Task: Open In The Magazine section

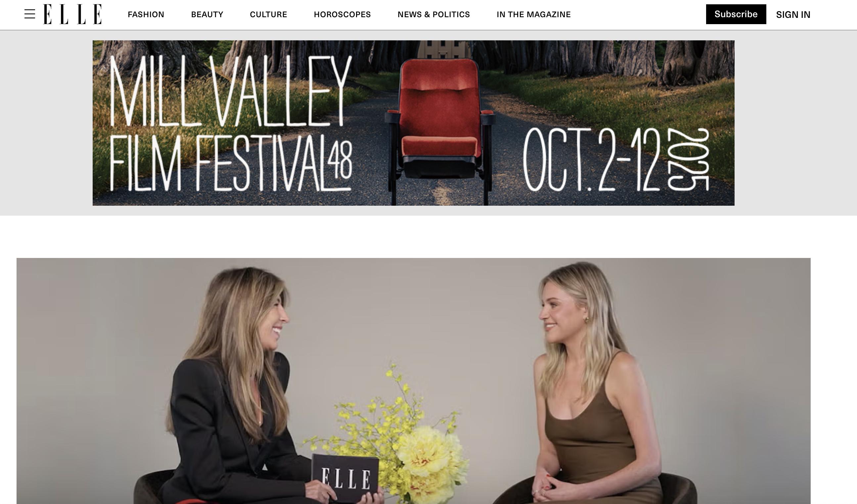Action: pos(534,15)
